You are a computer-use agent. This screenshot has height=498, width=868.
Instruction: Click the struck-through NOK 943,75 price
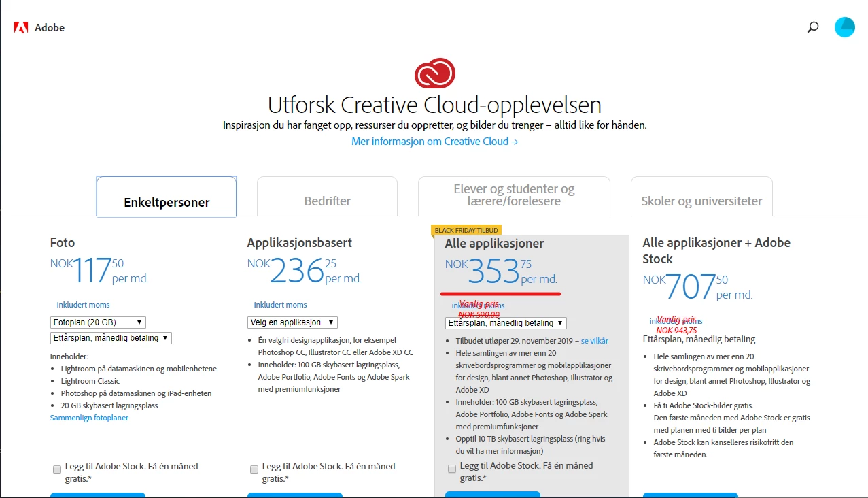click(676, 330)
